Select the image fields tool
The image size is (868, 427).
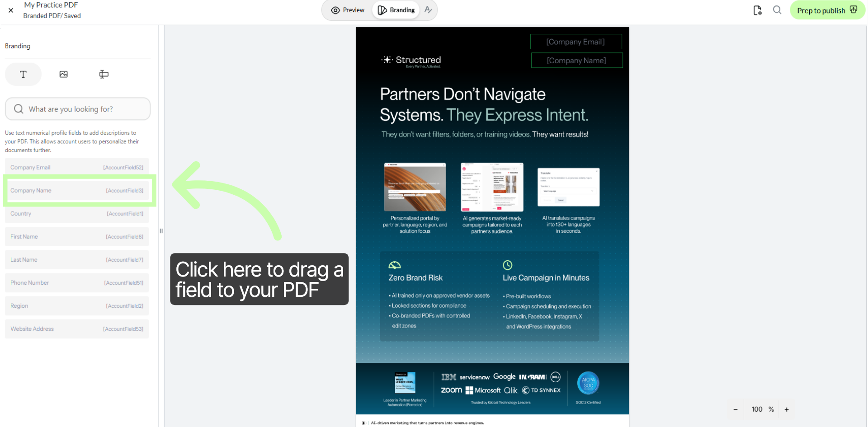[x=64, y=74]
